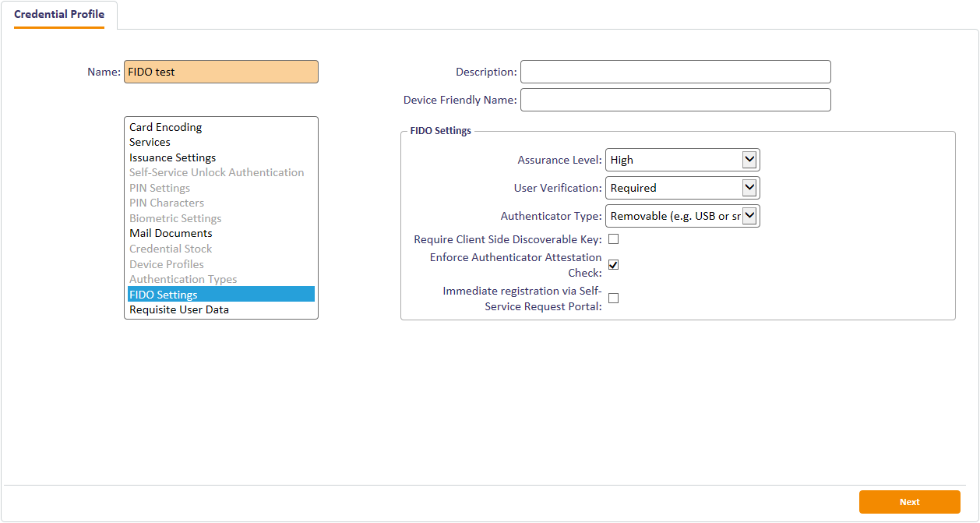The height and width of the screenshot is (523, 980).
Task: Go to Requisite User Data
Action: point(178,309)
